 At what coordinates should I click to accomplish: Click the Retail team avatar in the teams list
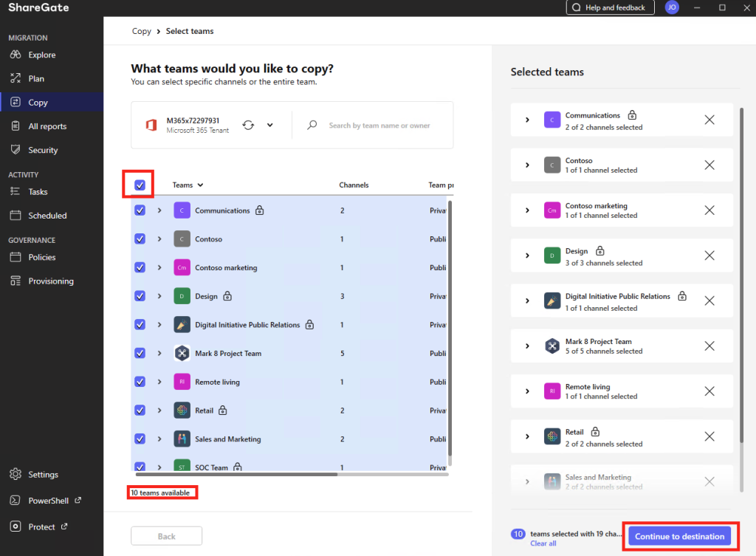tap(182, 411)
